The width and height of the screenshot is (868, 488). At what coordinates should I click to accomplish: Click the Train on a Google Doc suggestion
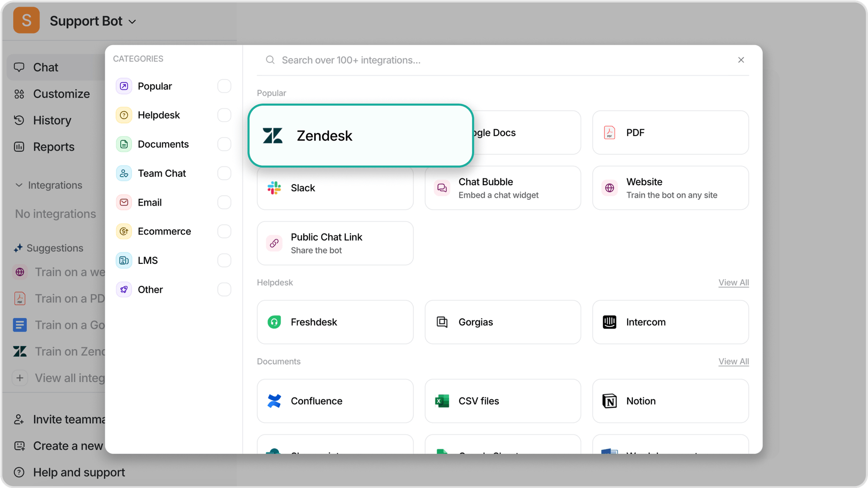point(59,325)
